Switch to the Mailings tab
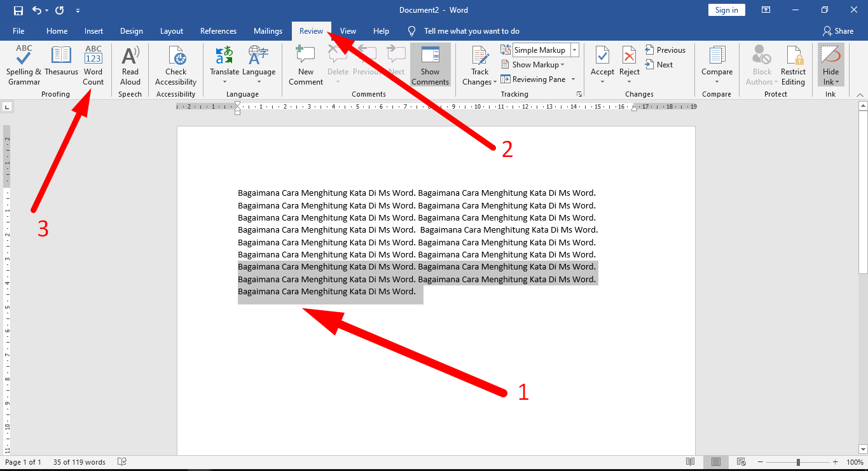The image size is (868, 471). pos(268,31)
